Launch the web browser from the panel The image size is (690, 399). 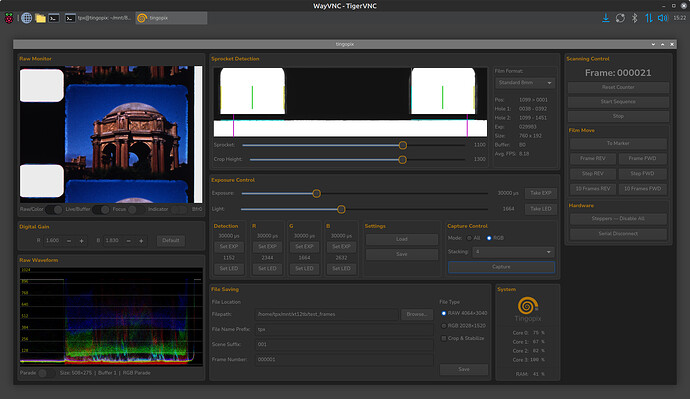pyautogui.click(x=26, y=18)
